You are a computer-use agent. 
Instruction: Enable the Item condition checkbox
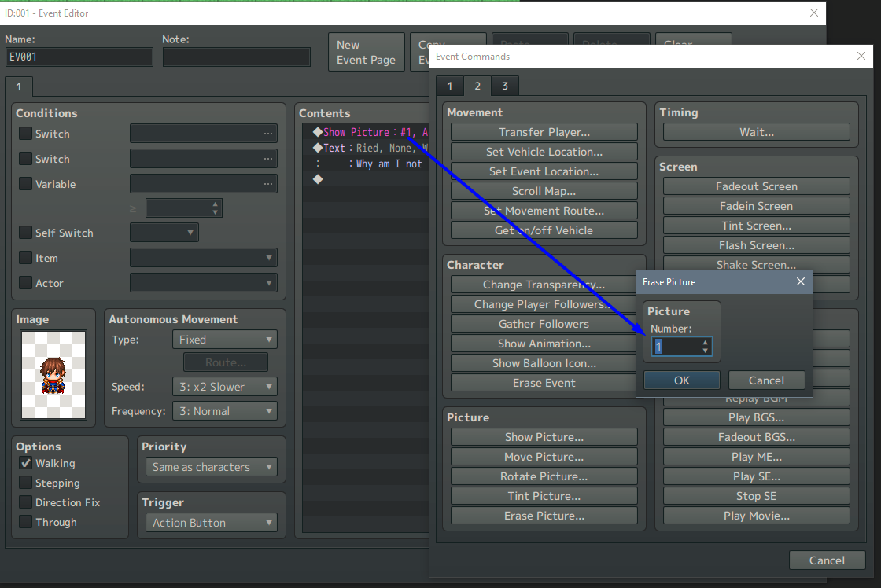(25, 258)
